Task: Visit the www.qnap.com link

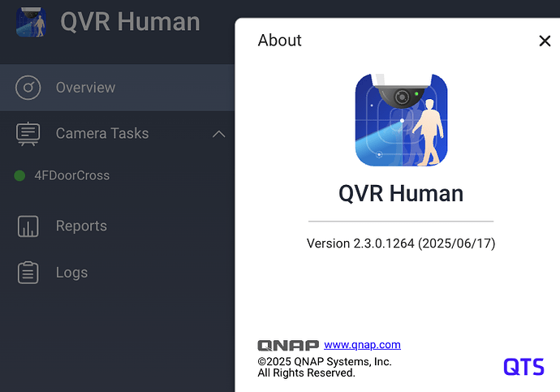Action: (x=362, y=344)
